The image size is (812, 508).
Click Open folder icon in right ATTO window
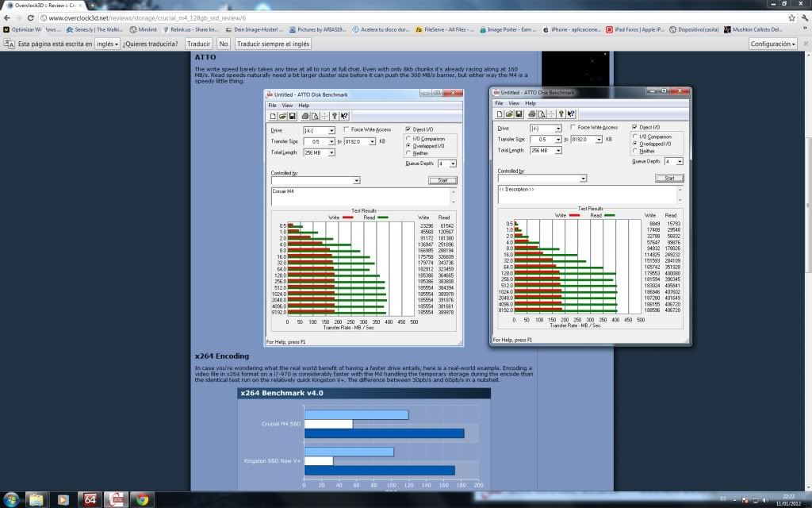tap(509, 114)
